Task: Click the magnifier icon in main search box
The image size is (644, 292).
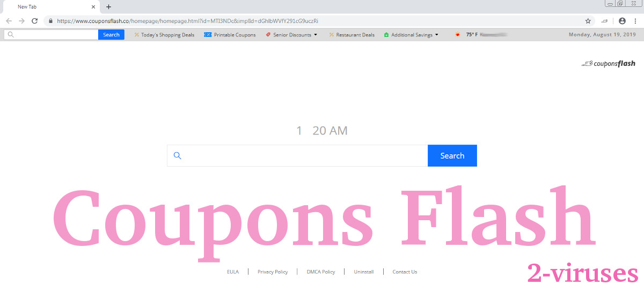Action: (178, 156)
